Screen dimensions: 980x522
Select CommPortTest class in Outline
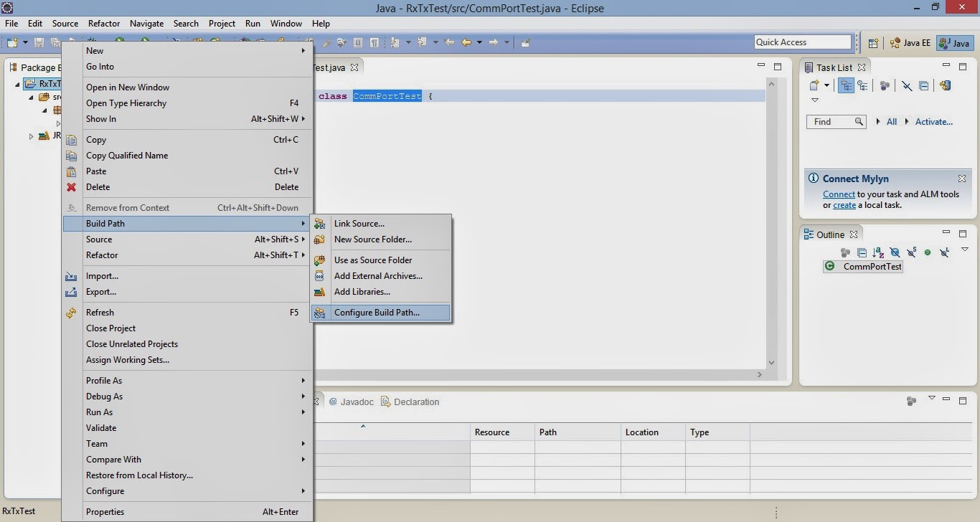863,266
